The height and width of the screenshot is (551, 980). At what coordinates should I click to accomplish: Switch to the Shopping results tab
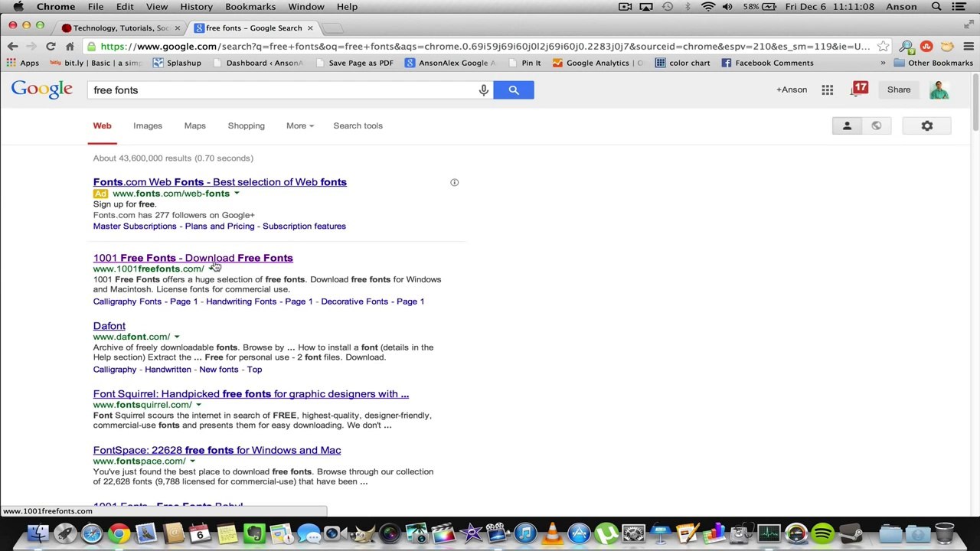coord(246,126)
